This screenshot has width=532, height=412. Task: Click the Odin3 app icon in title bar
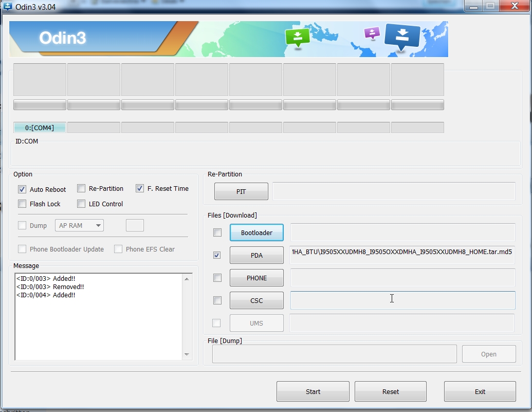pyautogui.click(x=8, y=7)
